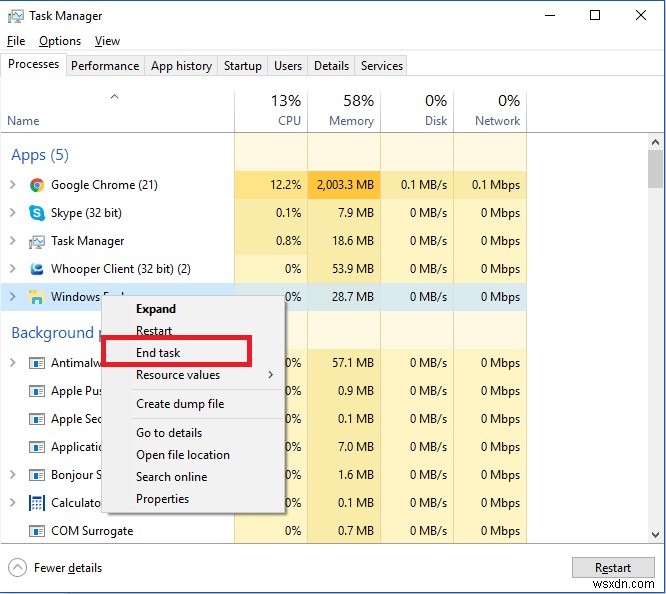
Task: Switch to the Services tab
Action: (381, 66)
